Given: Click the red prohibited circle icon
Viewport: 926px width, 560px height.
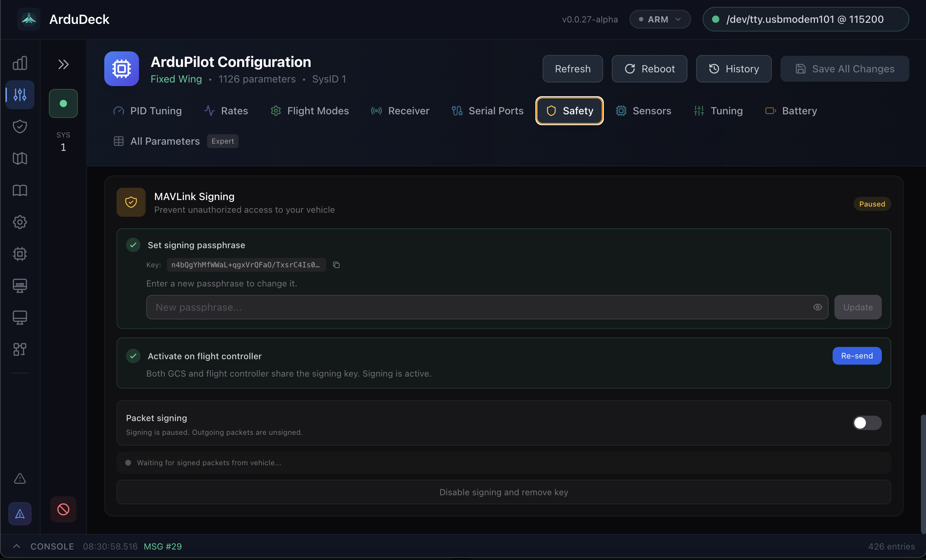Looking at the screenshot, I should point(63,509).
